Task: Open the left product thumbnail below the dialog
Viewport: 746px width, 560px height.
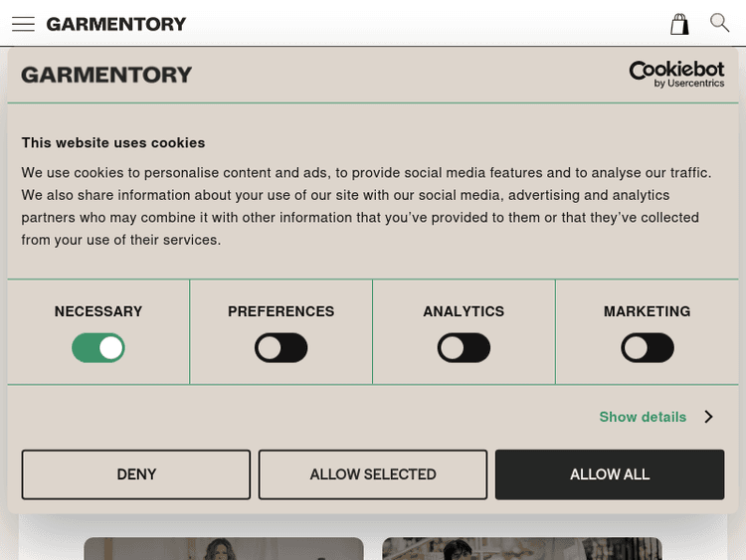Action: (224, 549)
